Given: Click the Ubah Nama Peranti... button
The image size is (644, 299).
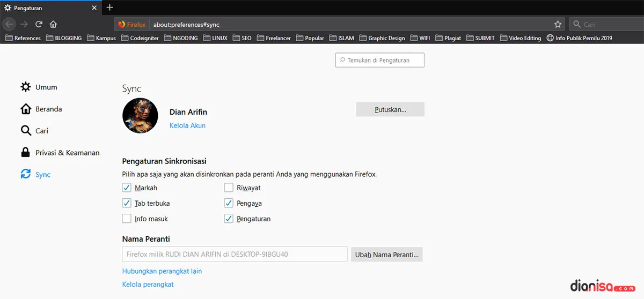Looking at the screenshot, I should [x=387, y=254].
